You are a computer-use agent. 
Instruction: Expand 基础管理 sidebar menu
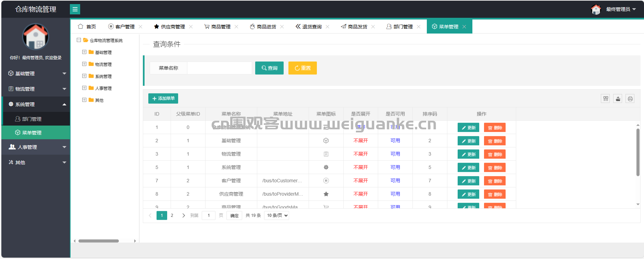36,74
